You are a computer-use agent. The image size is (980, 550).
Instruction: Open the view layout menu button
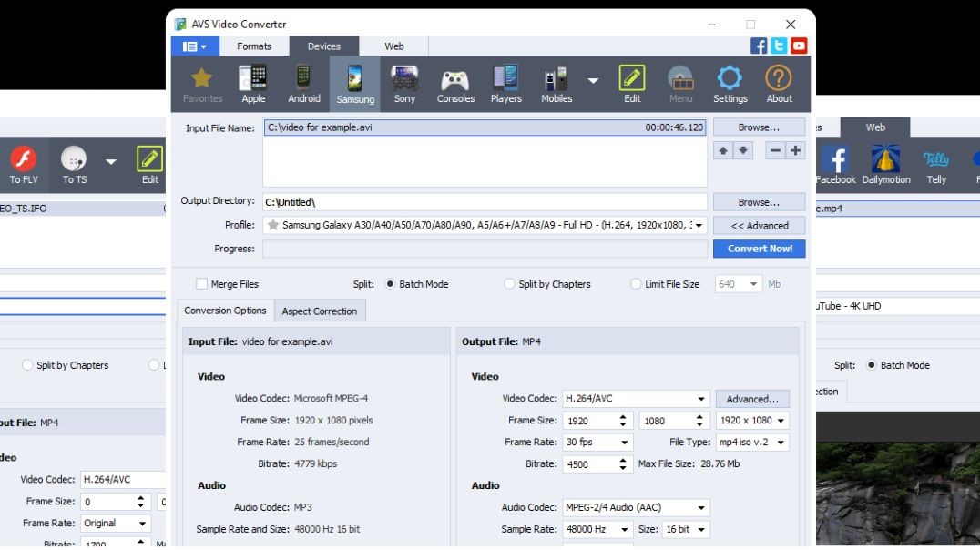coord(194,46)
